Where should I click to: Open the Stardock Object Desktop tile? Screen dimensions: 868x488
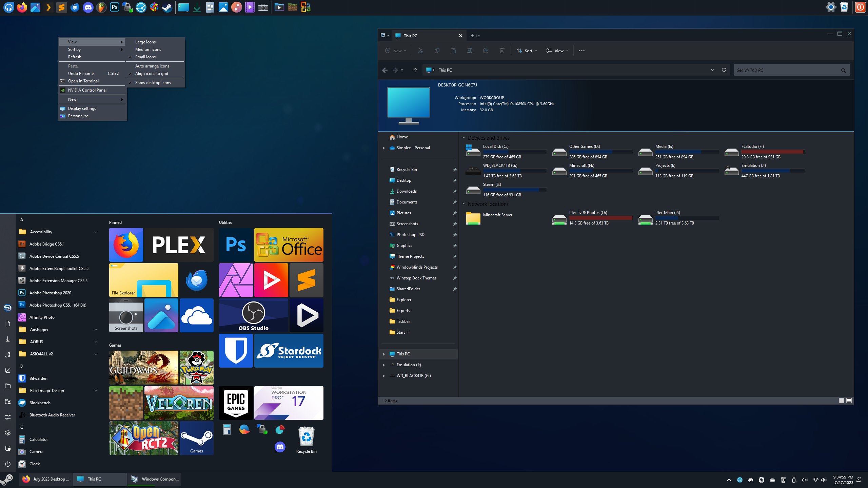(x=289, y=350)
